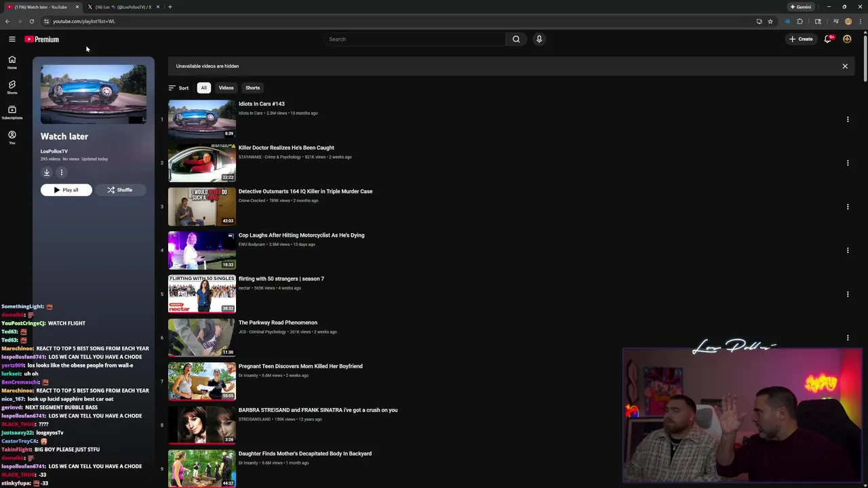The image size is (868, 488).
Task: Open Detective Outsmarts 164 IQ Killer video title
Action: pos(305,191)
